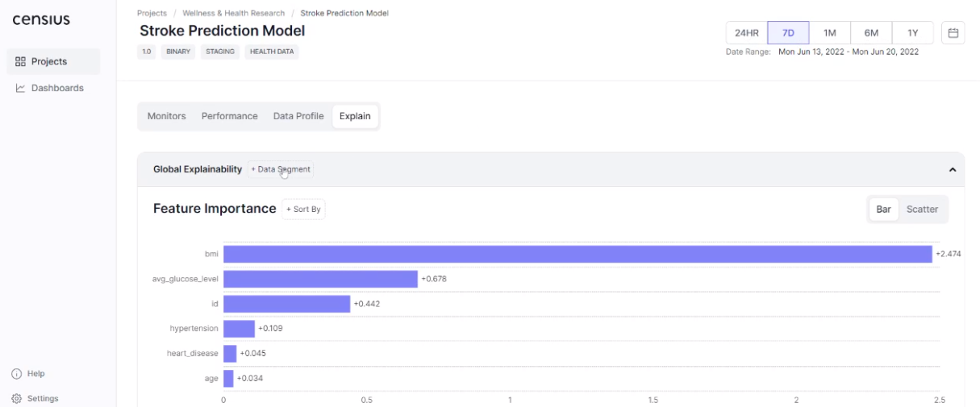Click the bmi axis label
Screen dimensions: 980x407
coord(211,254)
